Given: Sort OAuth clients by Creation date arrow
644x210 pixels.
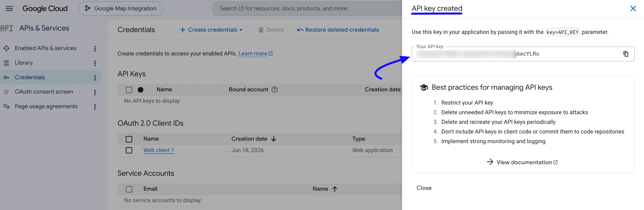Looking at the screenshot, I should pos(274,139).
